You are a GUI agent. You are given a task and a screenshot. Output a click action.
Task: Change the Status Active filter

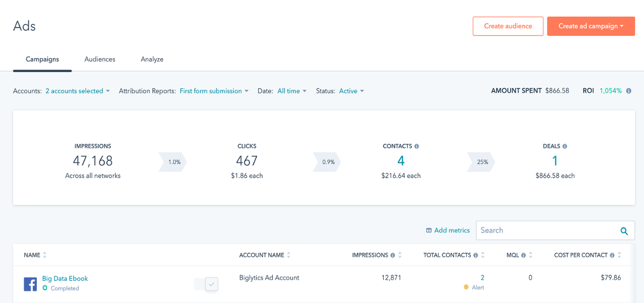(352, 91)
